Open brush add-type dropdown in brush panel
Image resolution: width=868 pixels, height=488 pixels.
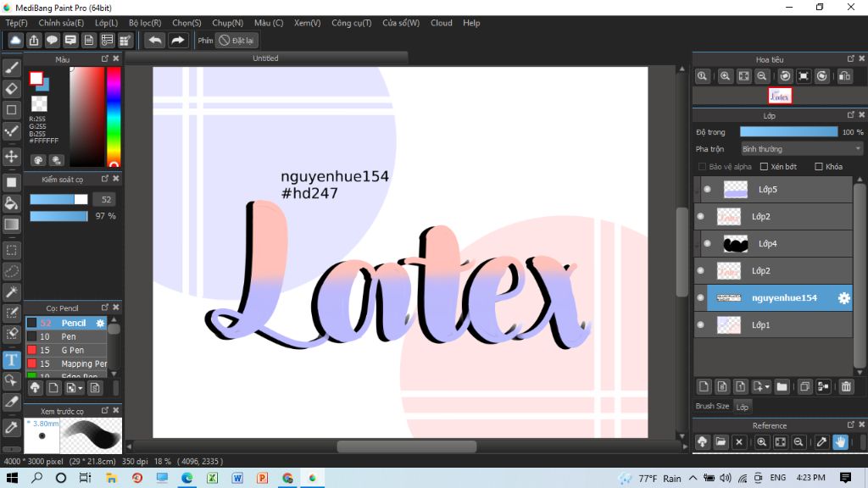75,388
